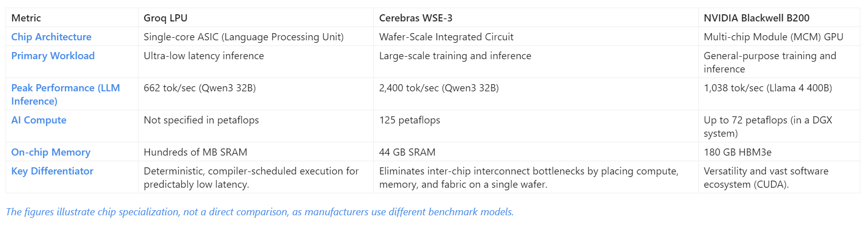Click the 44 GB SRAM cell

[536, 152]
